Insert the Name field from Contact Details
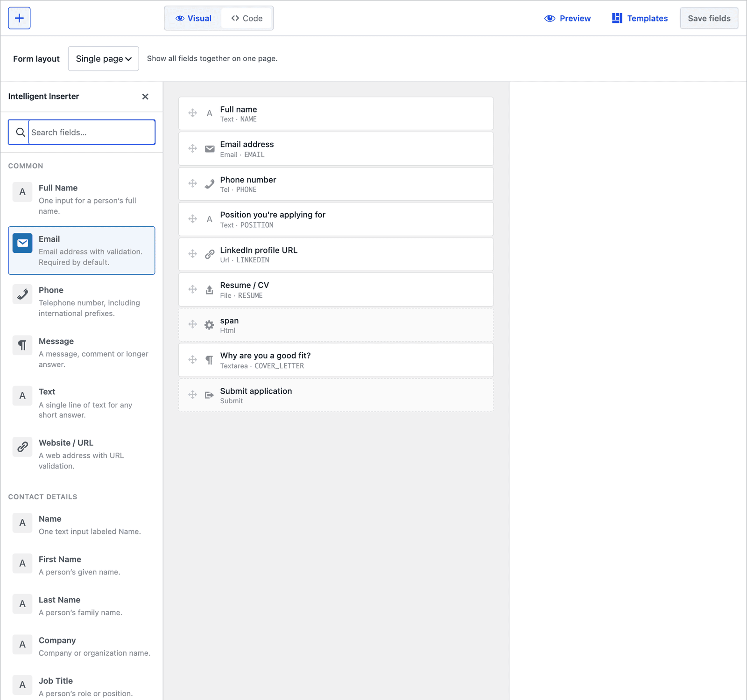 [82, 525]
